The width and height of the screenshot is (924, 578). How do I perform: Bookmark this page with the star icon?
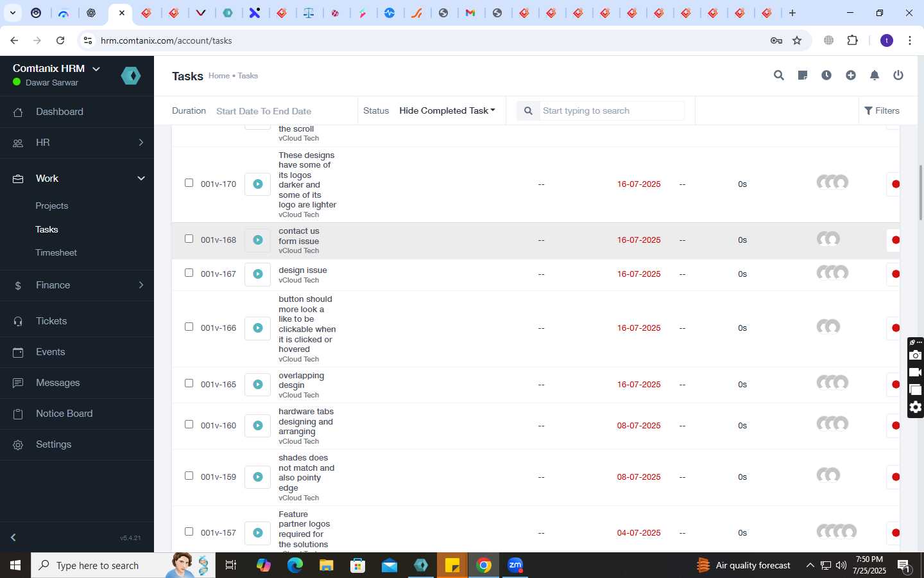797,40
